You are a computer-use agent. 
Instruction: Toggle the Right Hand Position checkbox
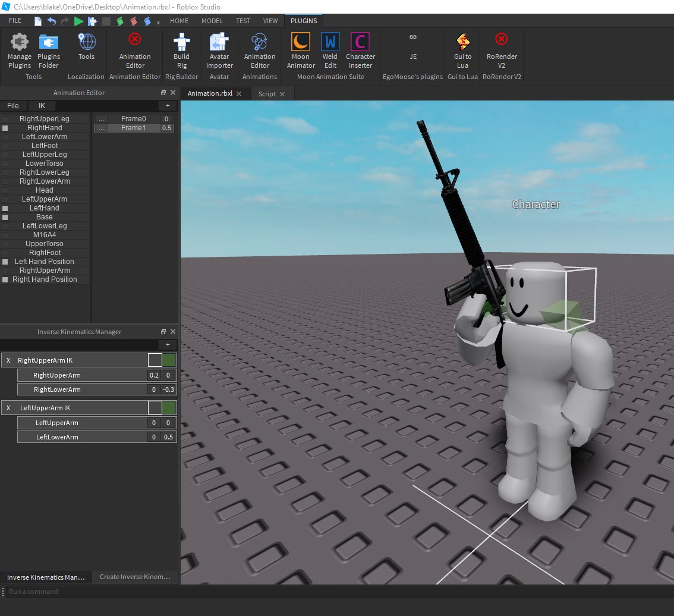pyautogui.click(x=5, y=279)
